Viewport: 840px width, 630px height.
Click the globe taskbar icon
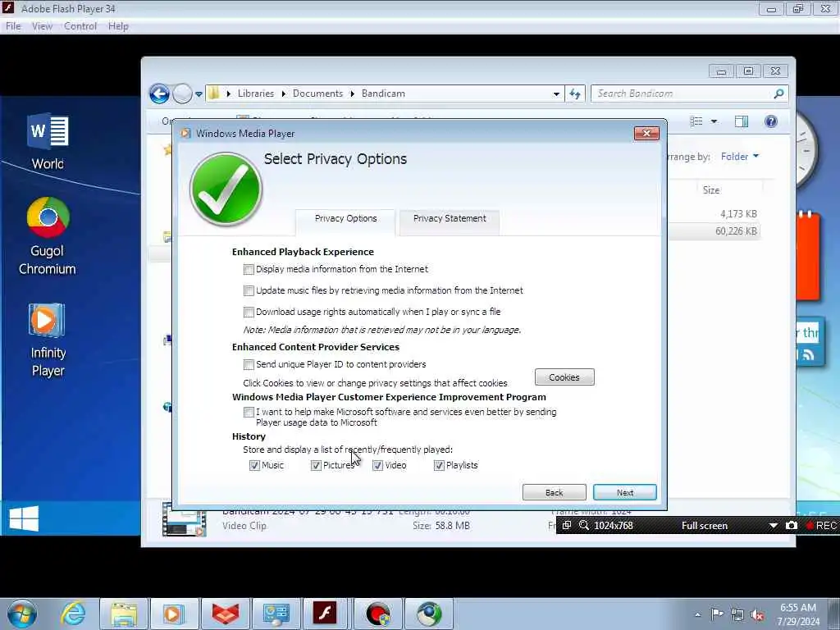[x=428, y=614]
